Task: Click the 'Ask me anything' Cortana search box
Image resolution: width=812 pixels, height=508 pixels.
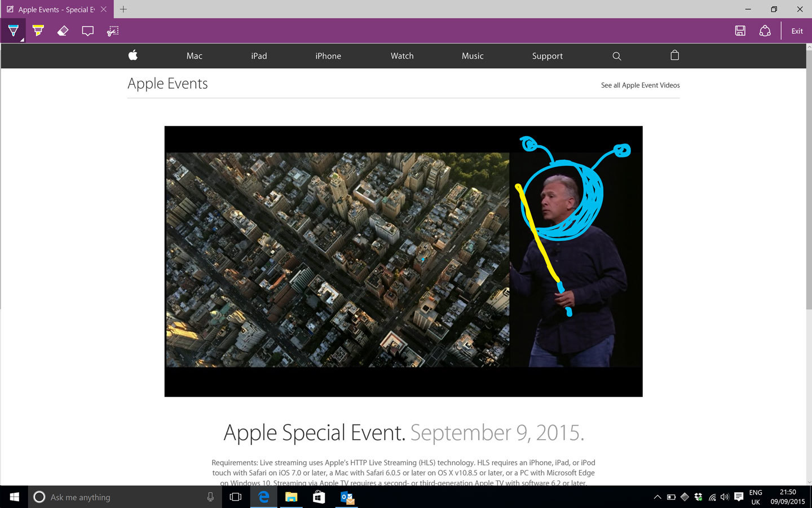Action: [x=124, y=497]
